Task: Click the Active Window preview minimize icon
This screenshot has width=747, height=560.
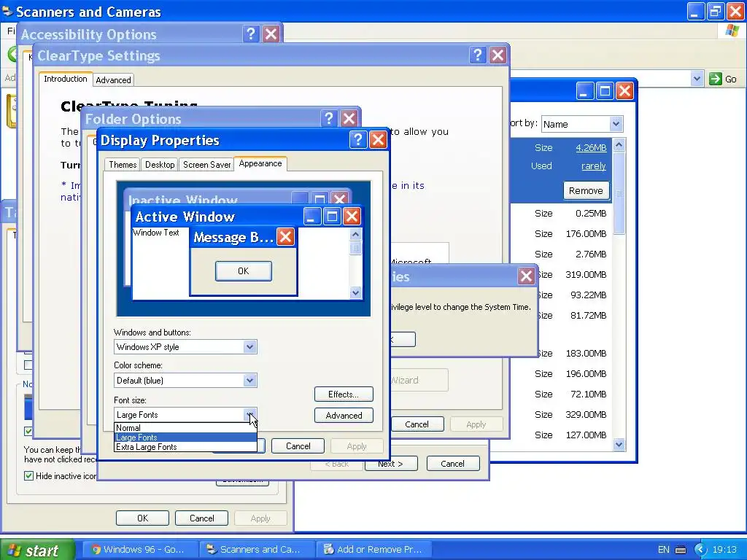Action: (312, 217)
